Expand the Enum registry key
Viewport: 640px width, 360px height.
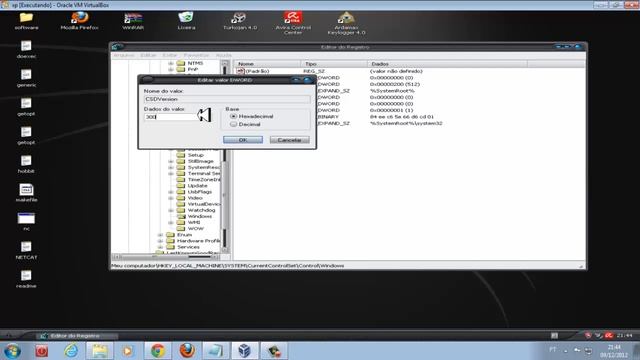pyautogui.click(x=160, y=235)
